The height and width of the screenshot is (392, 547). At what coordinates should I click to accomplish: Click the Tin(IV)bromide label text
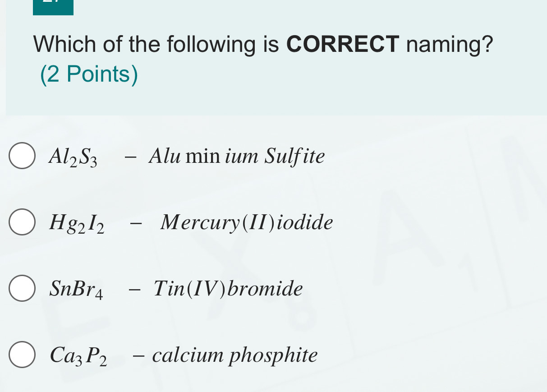click(x=228, y=288)
